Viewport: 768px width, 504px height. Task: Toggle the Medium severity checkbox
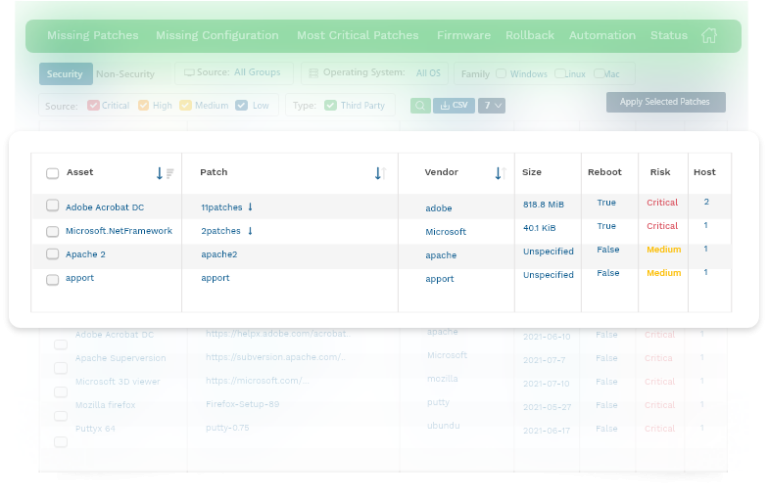tap(186, 105)
